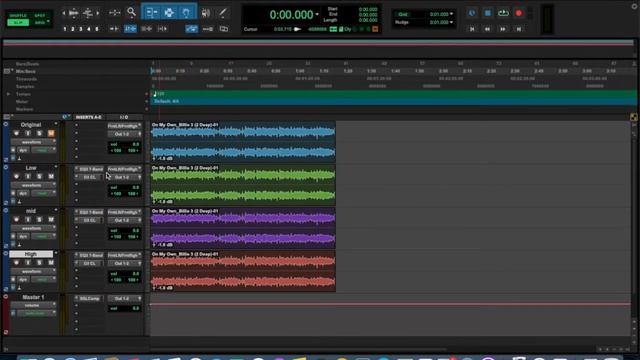This screenshot has height=360, width=640.
Task: Enable Slip edit mode
Action: click(x=18, y=22)
